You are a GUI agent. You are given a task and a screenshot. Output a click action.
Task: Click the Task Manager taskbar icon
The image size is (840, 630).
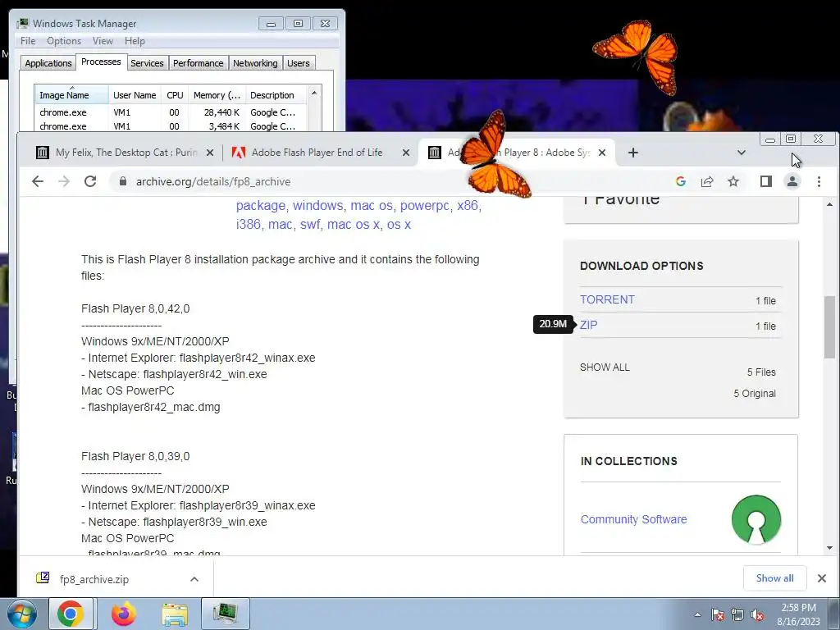click(225, 614)
